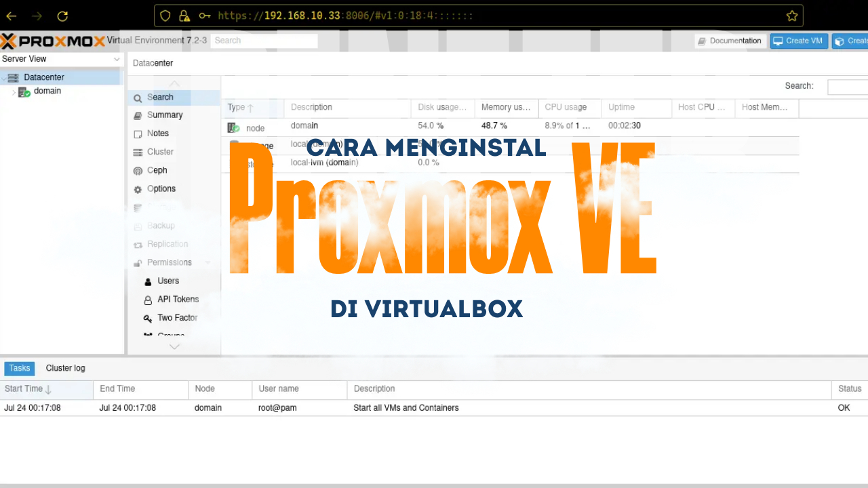Click the Cluster server icon
The height and width of the screenshot is (488, 868).
(138, 152)
